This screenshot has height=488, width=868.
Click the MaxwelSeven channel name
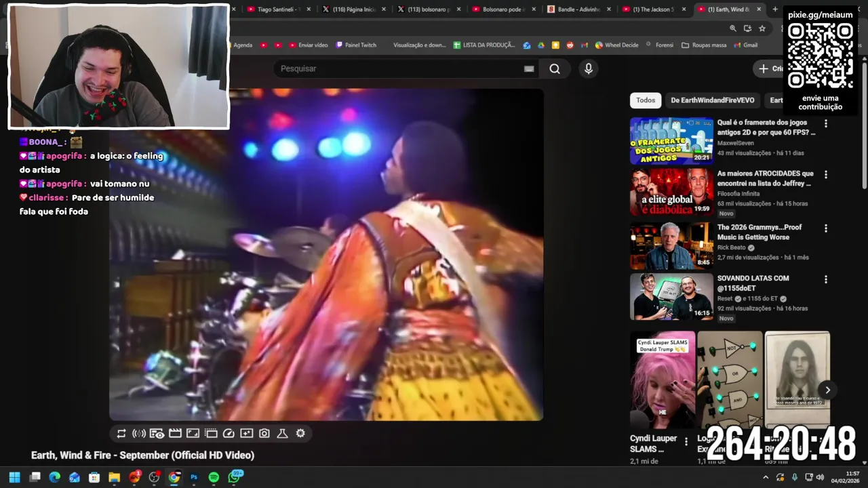pyautogui.click(x=736, y=143)
